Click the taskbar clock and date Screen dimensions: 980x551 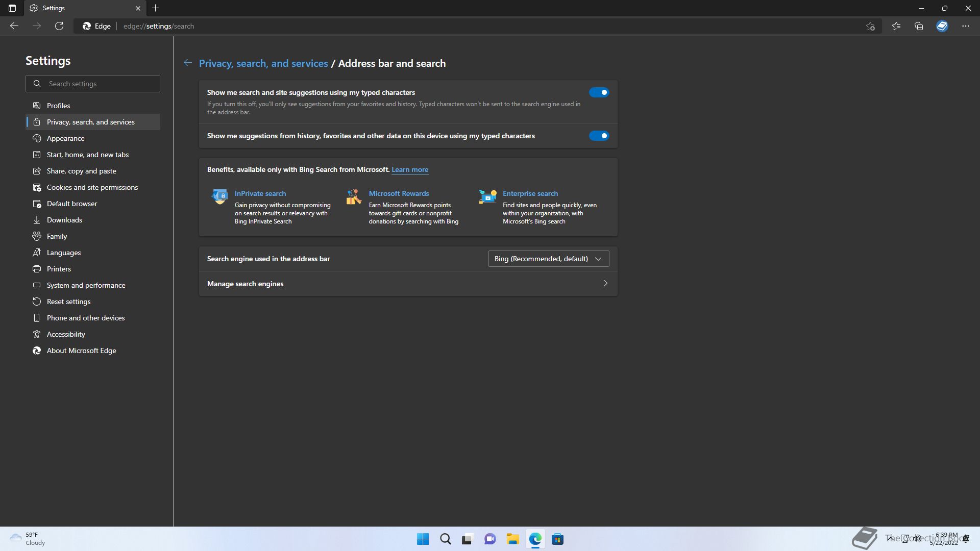pyautogui.click(x=944, y=539)
